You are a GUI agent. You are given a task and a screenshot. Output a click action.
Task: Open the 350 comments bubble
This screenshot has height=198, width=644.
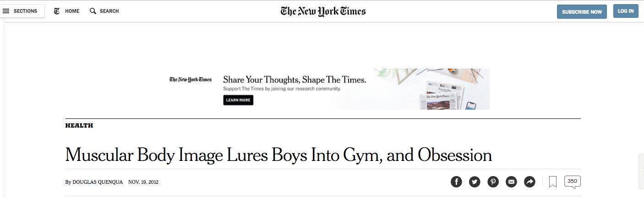(x=572, y=182)
